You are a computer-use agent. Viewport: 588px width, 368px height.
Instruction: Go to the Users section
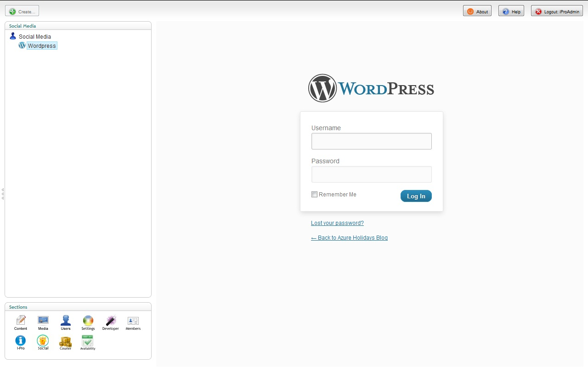(x=66, y=323)
